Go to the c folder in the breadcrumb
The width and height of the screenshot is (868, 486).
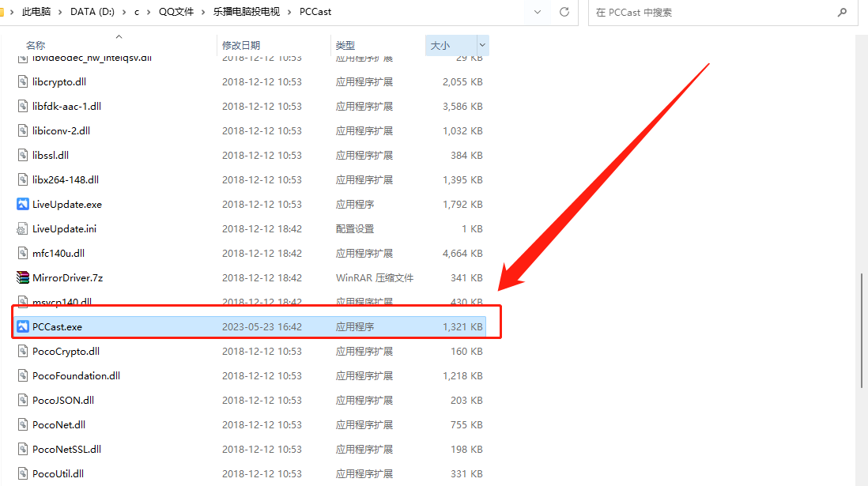[137, 12]
